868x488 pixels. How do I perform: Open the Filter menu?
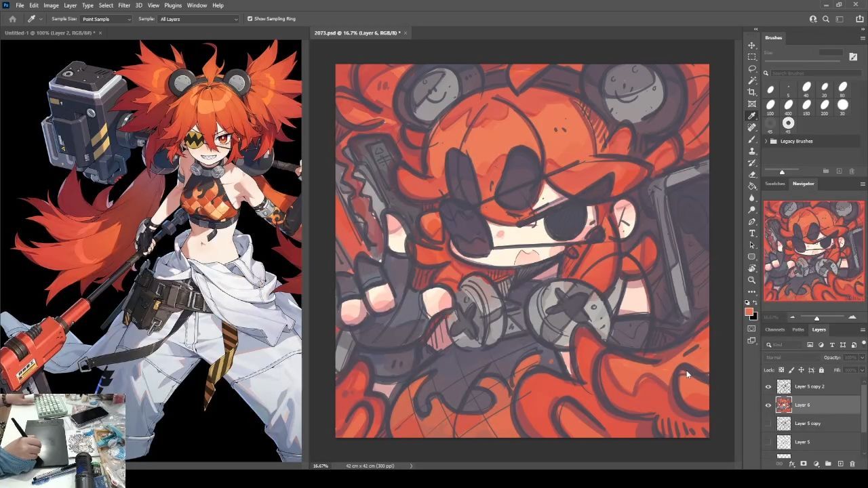point(124,5)
